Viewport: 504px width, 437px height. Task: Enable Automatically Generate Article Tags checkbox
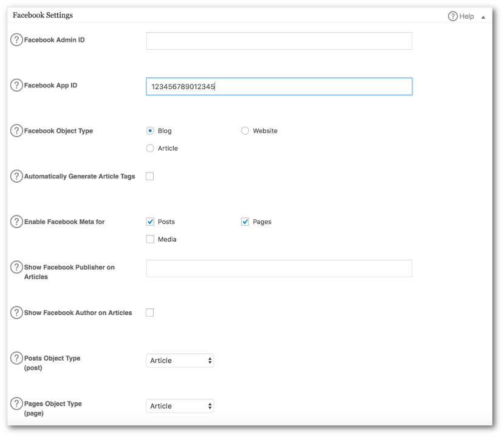click(x=150, y=177)
